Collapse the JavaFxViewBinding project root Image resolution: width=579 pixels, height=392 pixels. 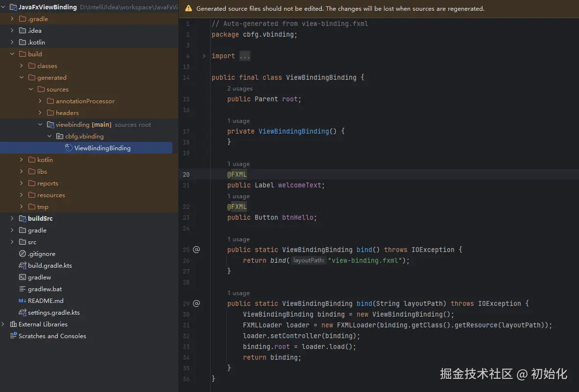(x=3, y=7)
